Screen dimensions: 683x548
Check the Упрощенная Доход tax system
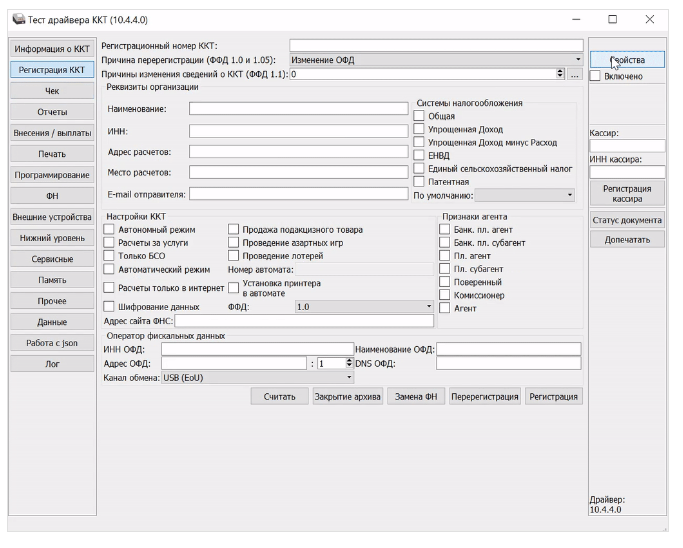419,130
